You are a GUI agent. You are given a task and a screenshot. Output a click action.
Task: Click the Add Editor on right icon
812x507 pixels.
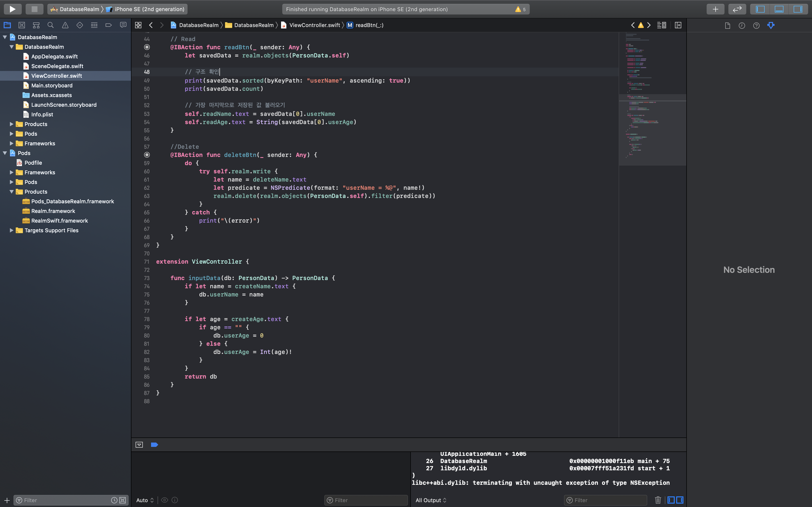678,25
